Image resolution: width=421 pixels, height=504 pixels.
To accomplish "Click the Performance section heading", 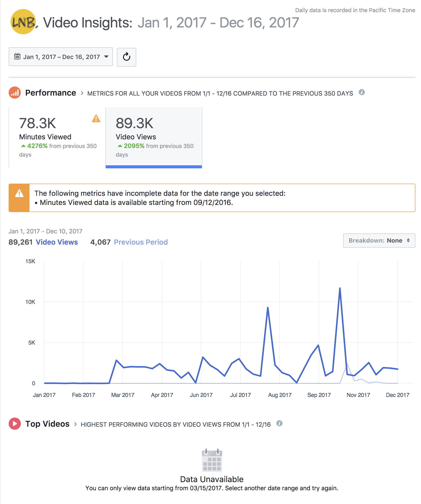I will 51,93.
